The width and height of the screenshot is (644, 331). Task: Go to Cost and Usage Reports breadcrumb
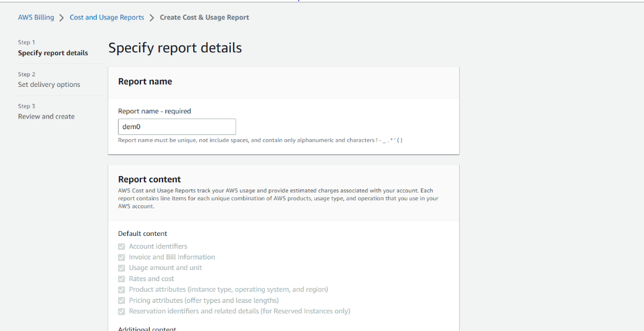point(107,17)
